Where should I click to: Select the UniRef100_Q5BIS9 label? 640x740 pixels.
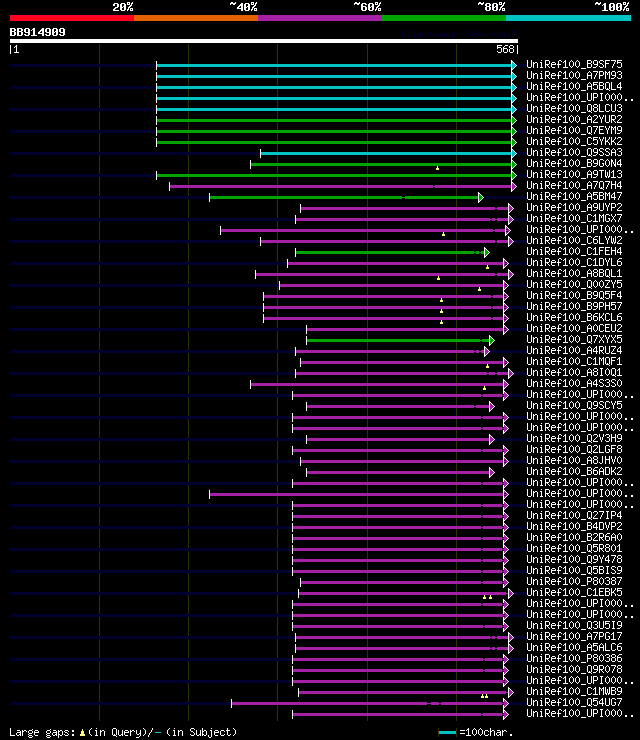(x=574, y=571)
